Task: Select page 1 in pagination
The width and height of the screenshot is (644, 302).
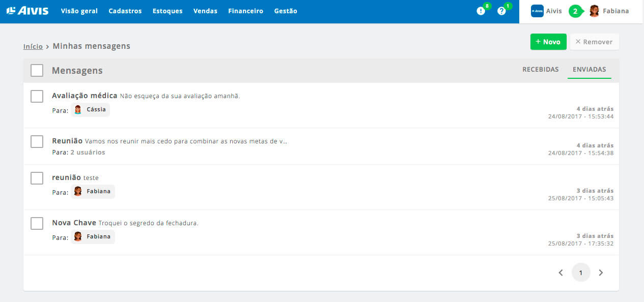Action: pyautogui.click(x=581, y=273)
